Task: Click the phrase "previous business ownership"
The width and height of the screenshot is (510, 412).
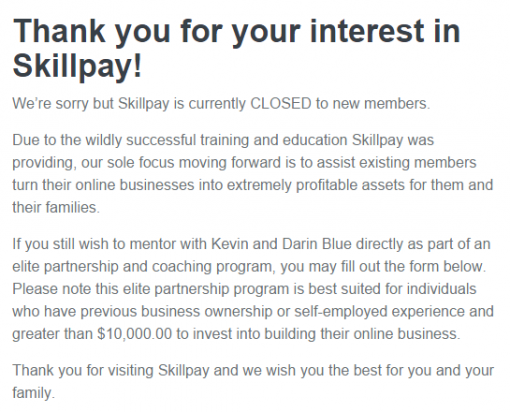Action: [x=176, y=312]
